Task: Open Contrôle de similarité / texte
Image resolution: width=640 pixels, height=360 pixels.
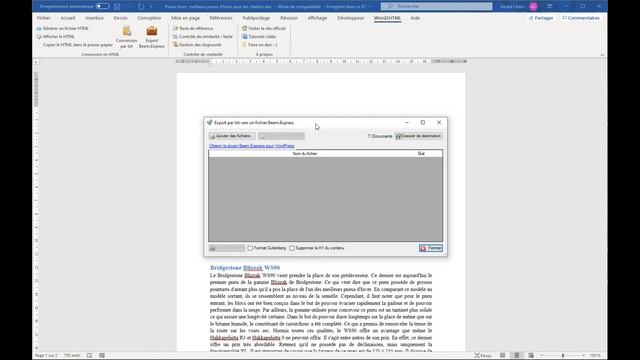Action: [202, 37]
